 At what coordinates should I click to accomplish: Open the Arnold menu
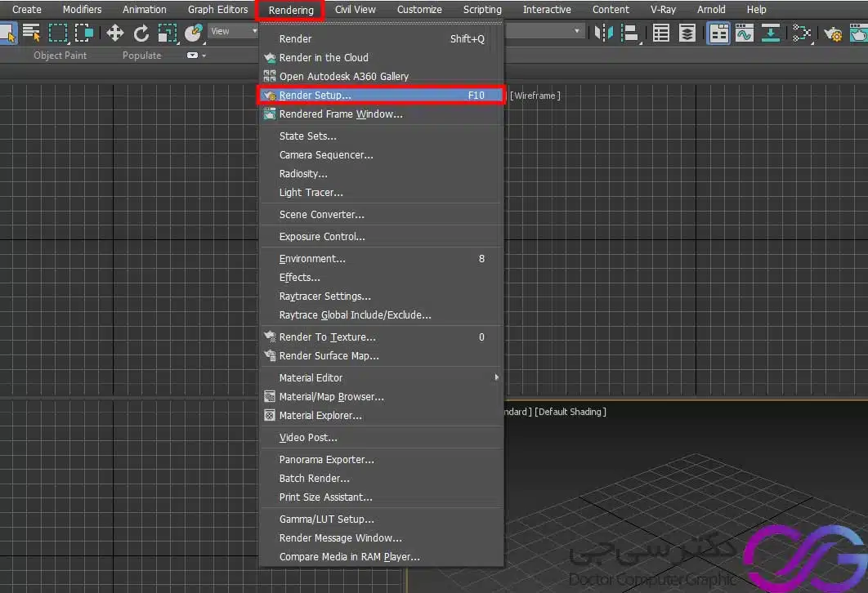tap(711, 10)
